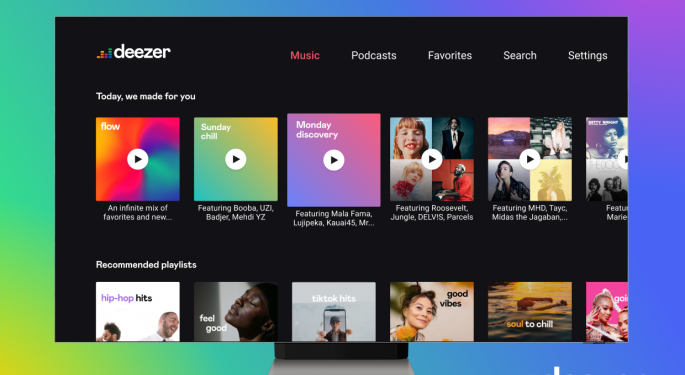Screen dimensions: 685x375
Task: Play the mix featuring MHD, Tayc
Action: pyautogui.click(x=529, y=159)
